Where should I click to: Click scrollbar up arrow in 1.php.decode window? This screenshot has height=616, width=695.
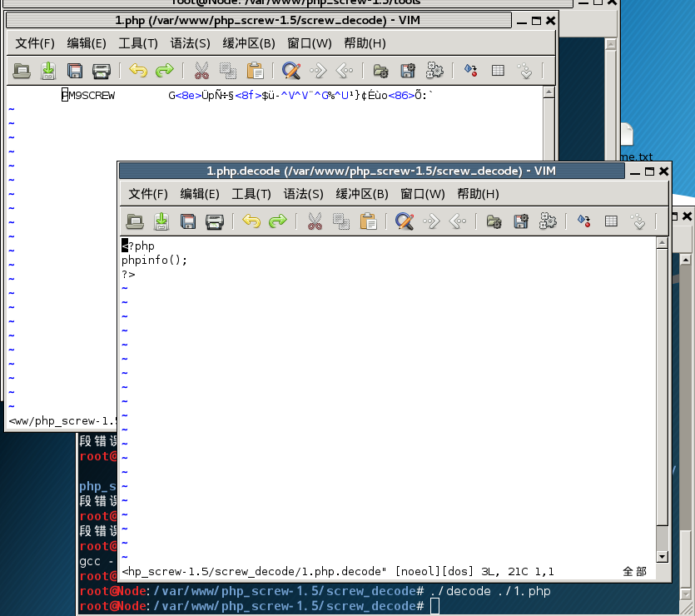point(662,243)
